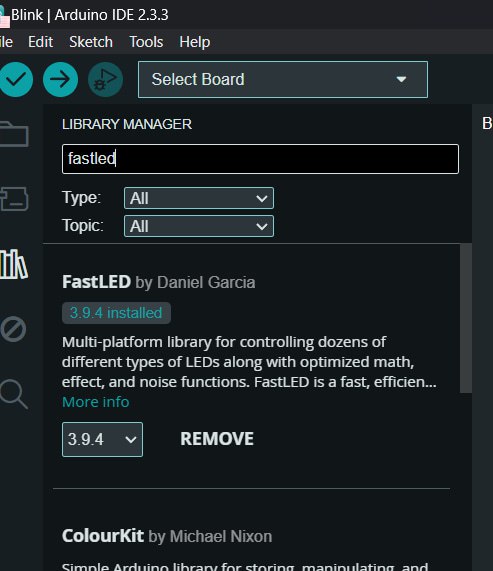The image size is (493, 571).
Task: Click REMOVE for the FastLED library
Action: coord(217,439)
